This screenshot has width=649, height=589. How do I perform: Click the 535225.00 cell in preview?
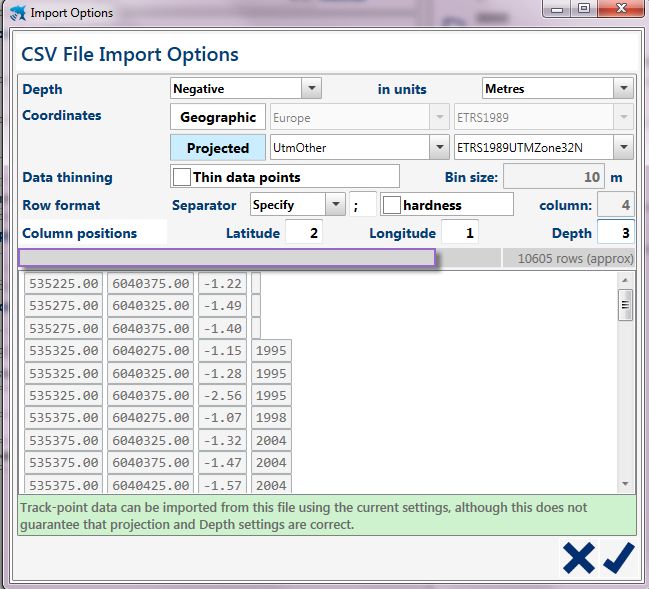tap(64, 283)
